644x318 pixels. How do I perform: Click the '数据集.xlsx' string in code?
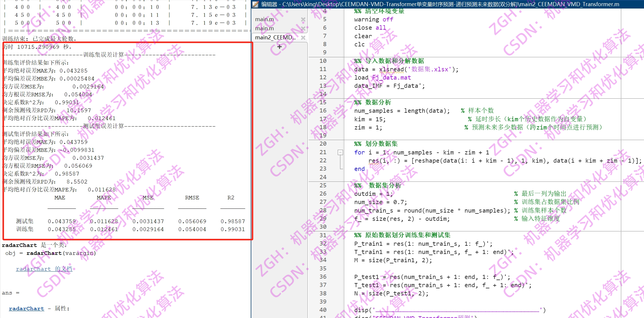(429, 69)
